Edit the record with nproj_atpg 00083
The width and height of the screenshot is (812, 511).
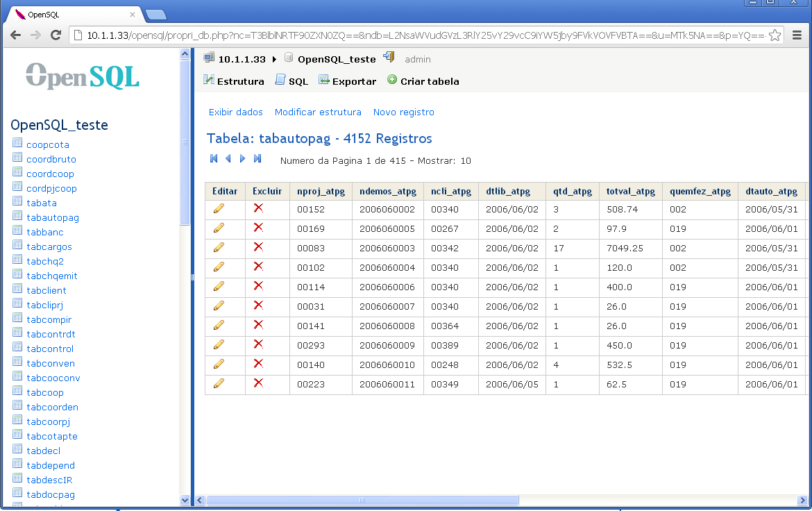click(x=219, y=247)
